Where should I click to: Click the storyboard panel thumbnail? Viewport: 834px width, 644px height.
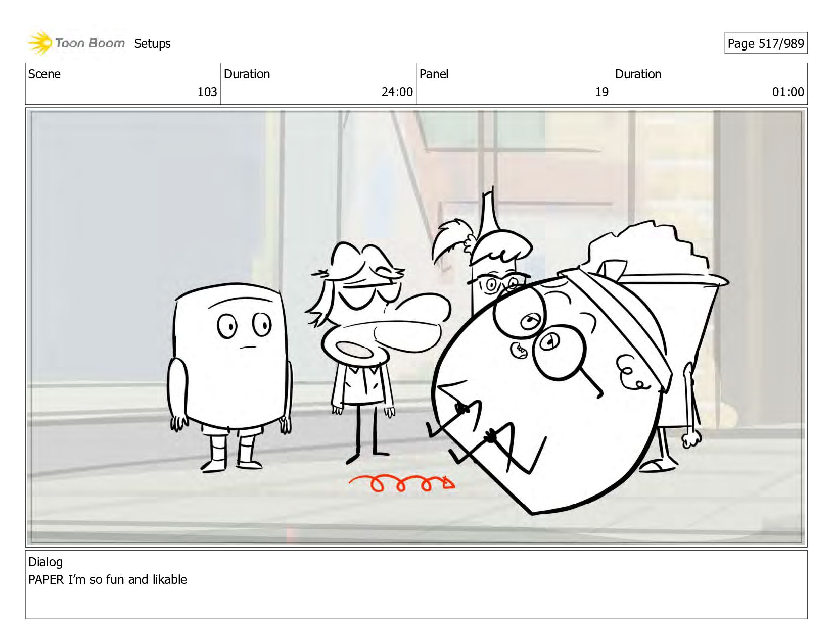(x=416, y=327)
